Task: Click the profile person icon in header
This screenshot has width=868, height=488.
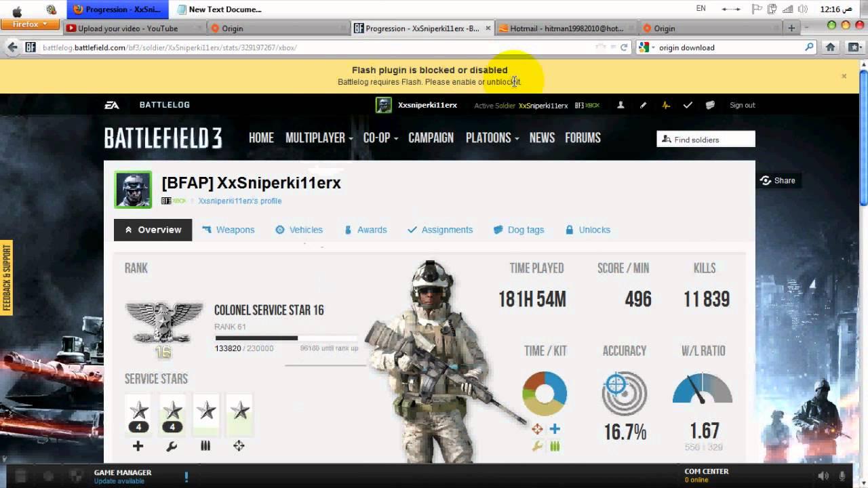Action: point(620,105)
